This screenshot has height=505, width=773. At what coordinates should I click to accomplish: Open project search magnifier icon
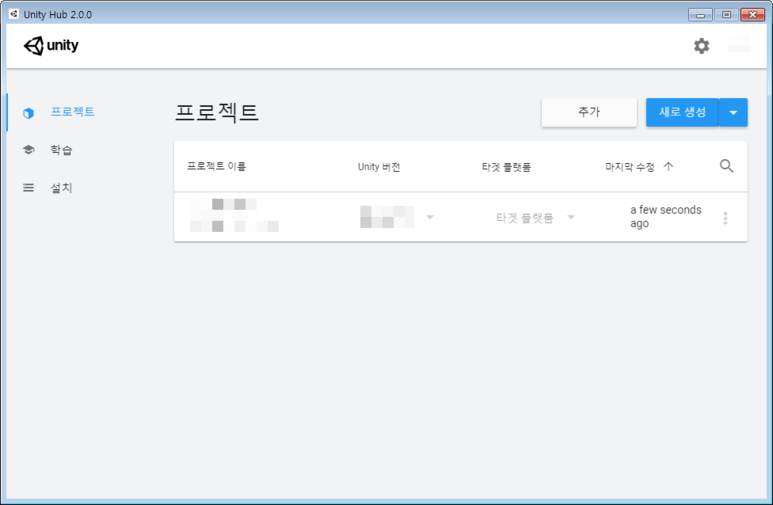tap(726, 166)
